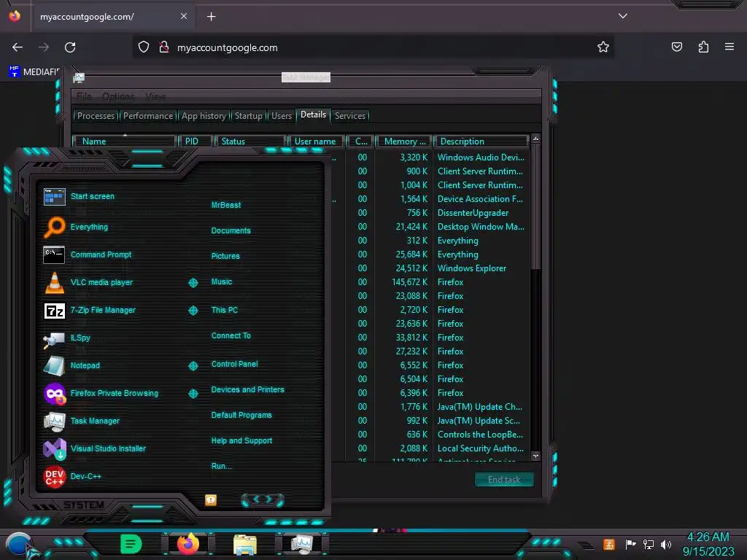The height and width of the screenshot is (560, 747).
Task: Sort by Description column header
Action: (x=481, y=141)
